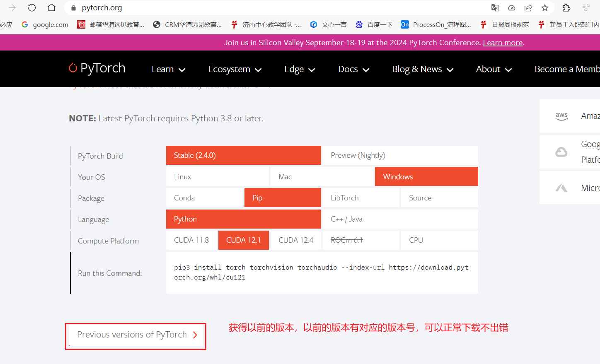Click Learn more conference link
Viewport: 600px width, 364px height.
pyautogui.click(x=503, y=43)
